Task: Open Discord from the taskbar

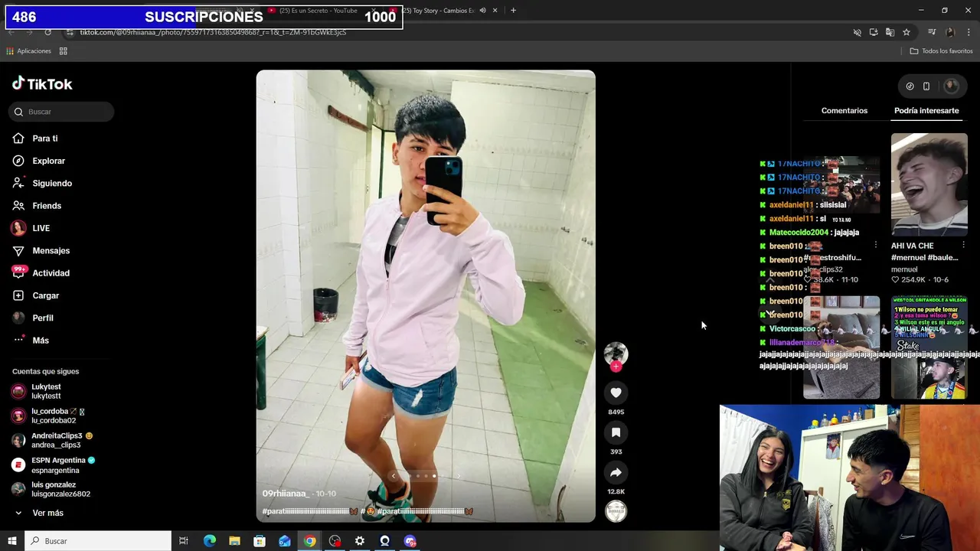Action: pyautogui.click(x=410, y=541)
